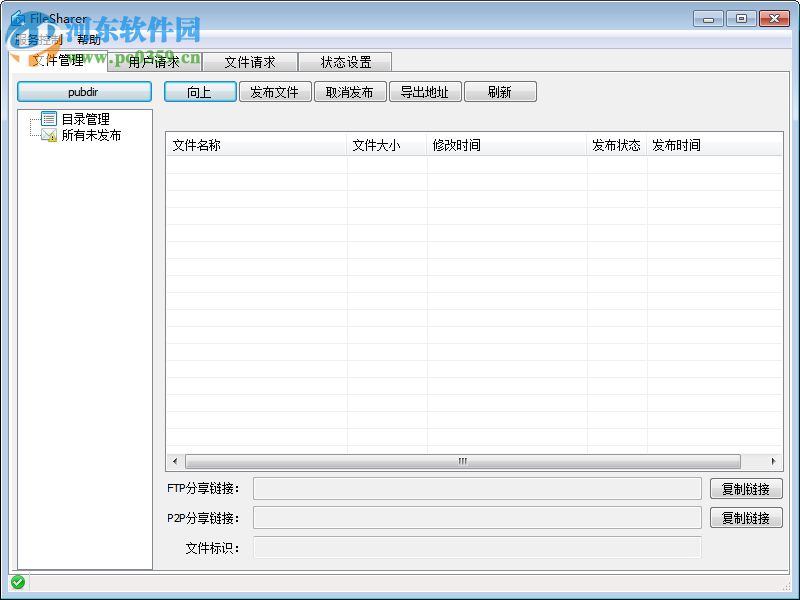Screen dimensions: 800x600
Task: Cancel publishing with 取消发布
Action: [x=350, y=91]
